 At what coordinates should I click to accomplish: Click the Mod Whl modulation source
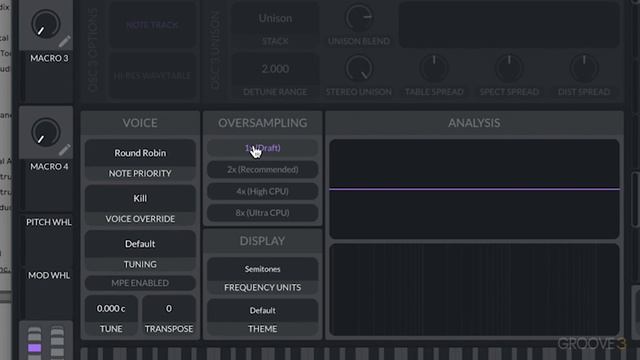click(x=49, y=276)
